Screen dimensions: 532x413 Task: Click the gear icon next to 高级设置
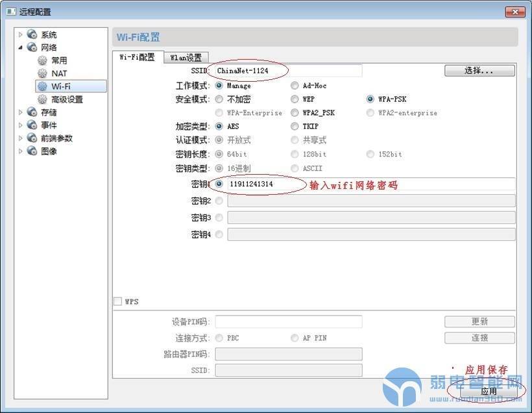click(x=43, y=99)
